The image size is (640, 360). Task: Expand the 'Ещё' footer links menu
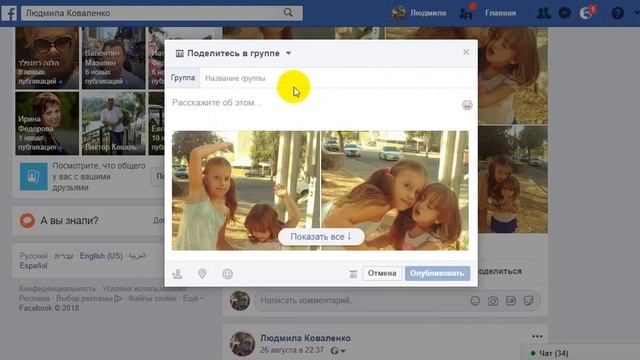point(193,298)
